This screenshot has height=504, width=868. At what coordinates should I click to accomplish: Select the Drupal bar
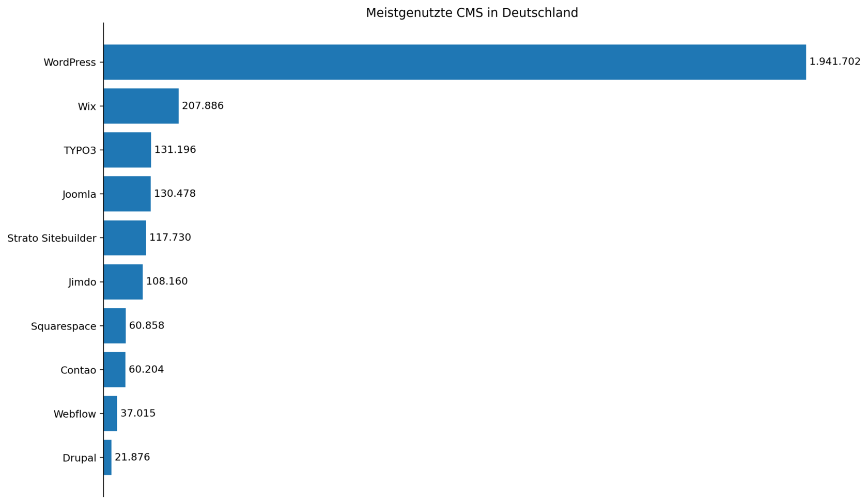pos(107,458)
